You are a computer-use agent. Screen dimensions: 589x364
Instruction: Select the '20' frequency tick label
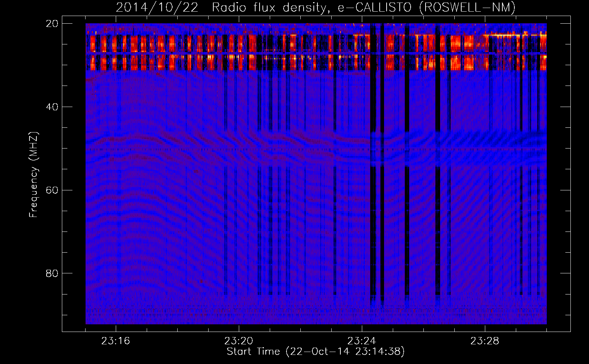point(52,24)
